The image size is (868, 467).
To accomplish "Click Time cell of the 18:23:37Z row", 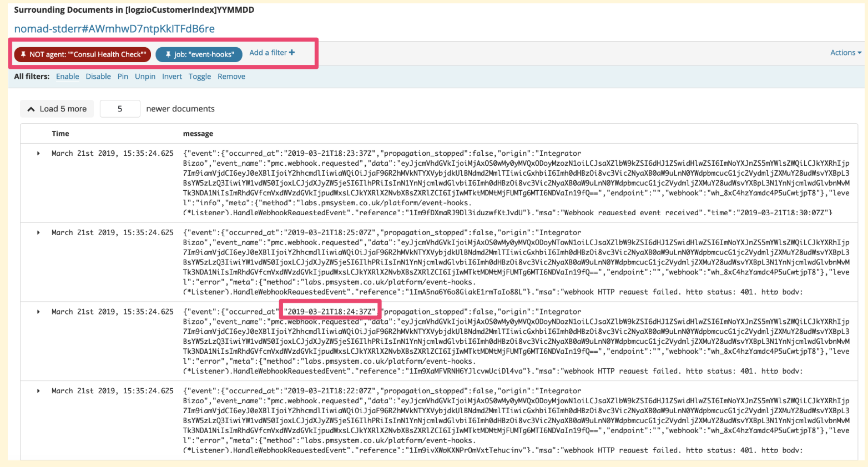I will tap(113, 154).
